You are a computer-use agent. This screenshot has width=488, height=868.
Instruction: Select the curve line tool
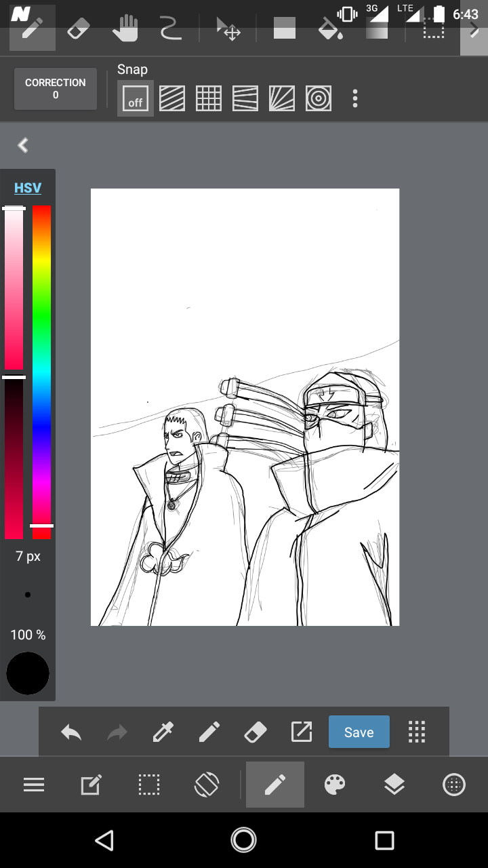(x=170, y=30)
